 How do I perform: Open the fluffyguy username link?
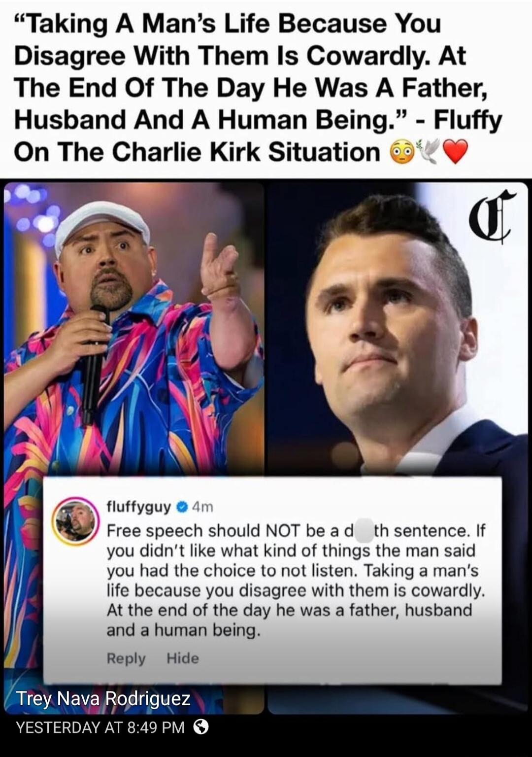click(x=139, y=507)
